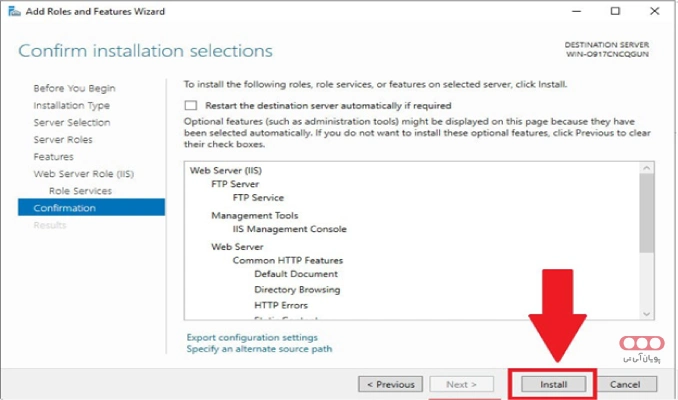The height and width of the screenshot is (400, 678).
Task: Go back with the Previous button
Action: click(391, 384)
